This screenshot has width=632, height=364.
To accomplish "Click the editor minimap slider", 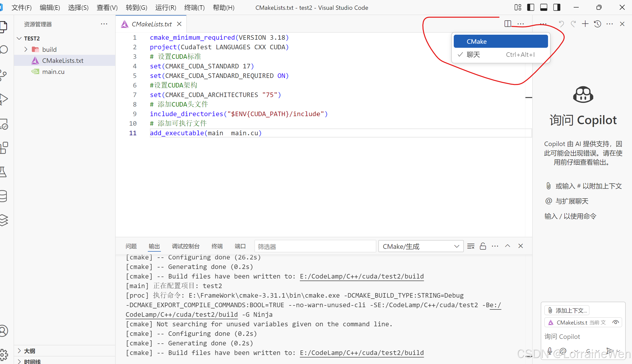I will (529, 98).
